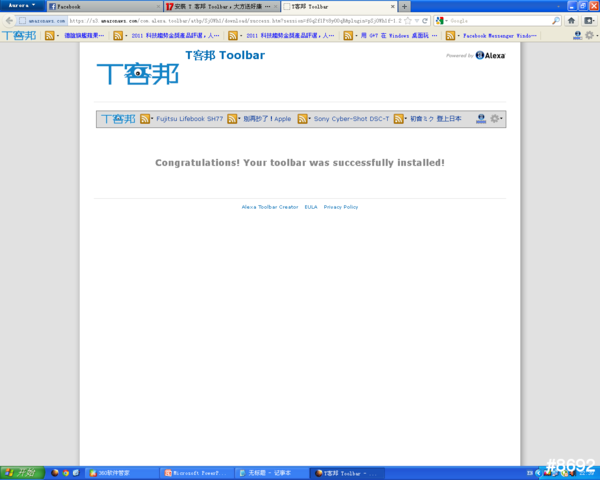
Task: Click the amazonaws.com site identity box
Action: point(42,21)
